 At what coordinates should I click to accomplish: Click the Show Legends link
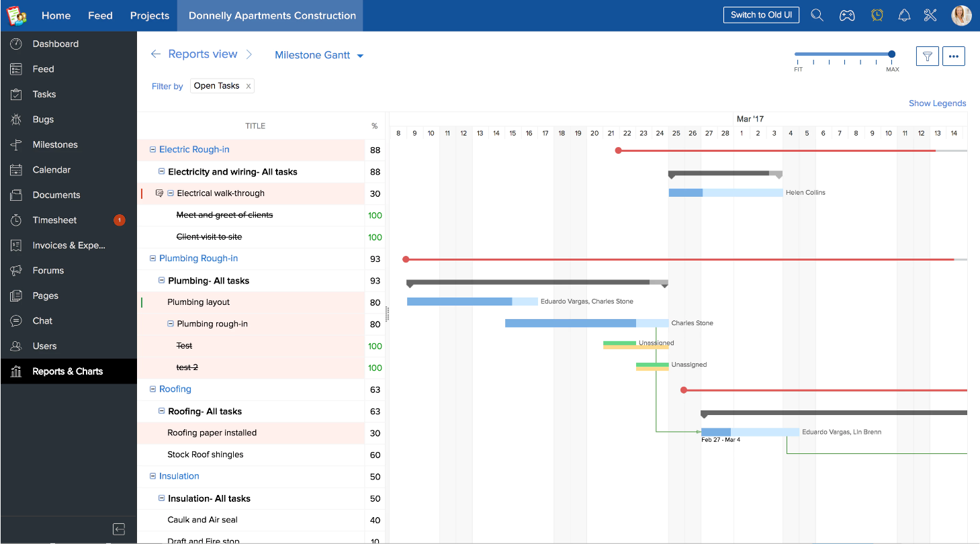pyautogui.click(x=937, y=103)
